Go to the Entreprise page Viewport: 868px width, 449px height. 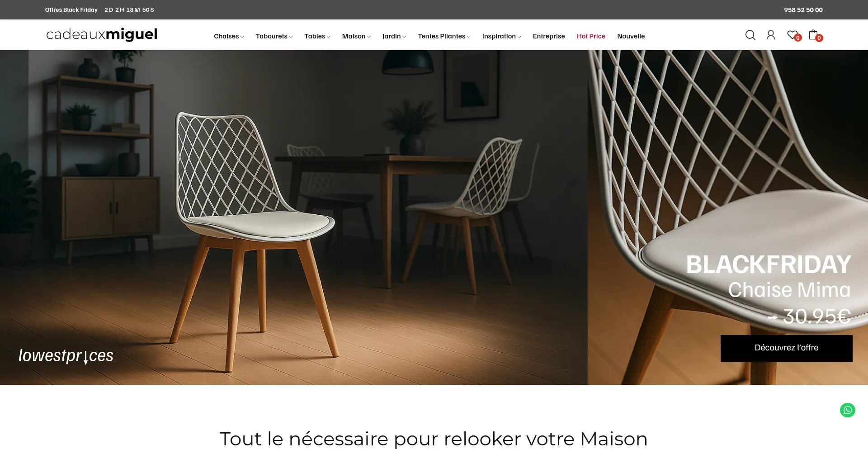pyautogui.click(x=549, y=36)
